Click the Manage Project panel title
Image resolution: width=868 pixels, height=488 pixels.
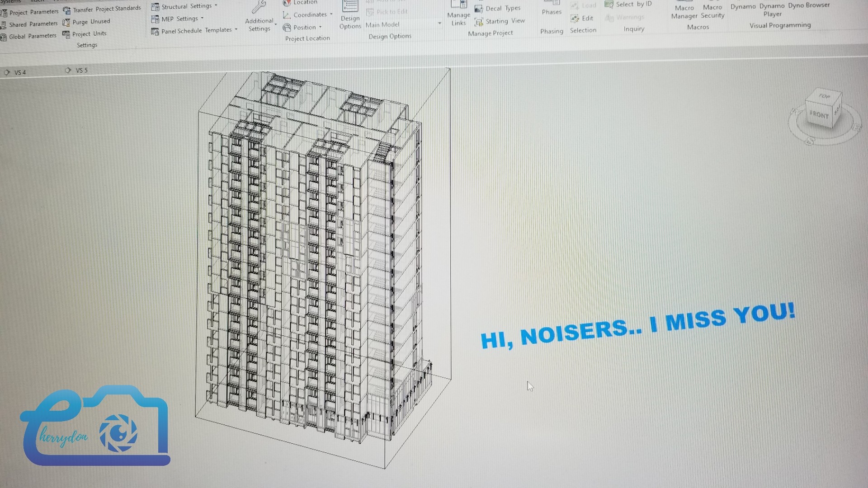coord(490,33)
